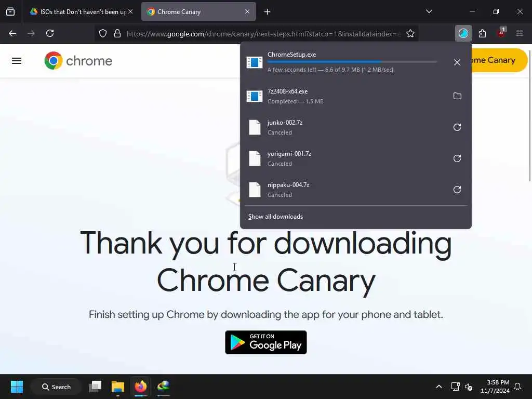Retry the junko-002.7z download
The width and height of the screenshot is (532, 399).
coord(457,127)
